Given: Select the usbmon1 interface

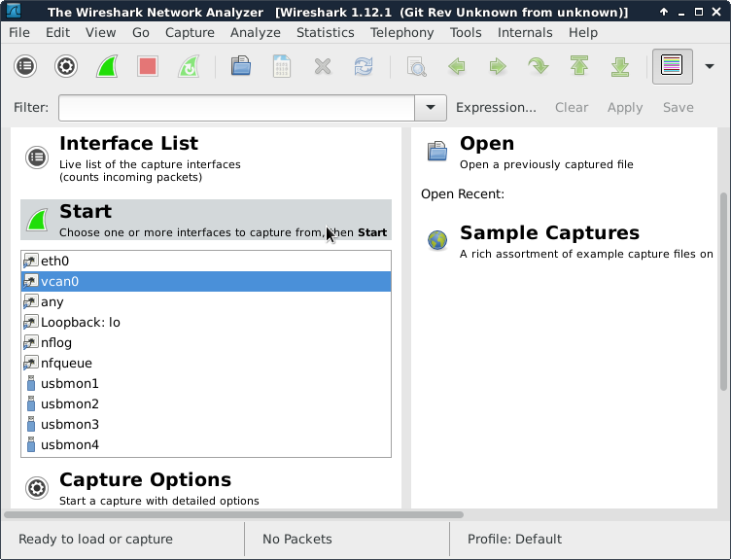Looking at the screenshot, I should [x=206, y=384].
